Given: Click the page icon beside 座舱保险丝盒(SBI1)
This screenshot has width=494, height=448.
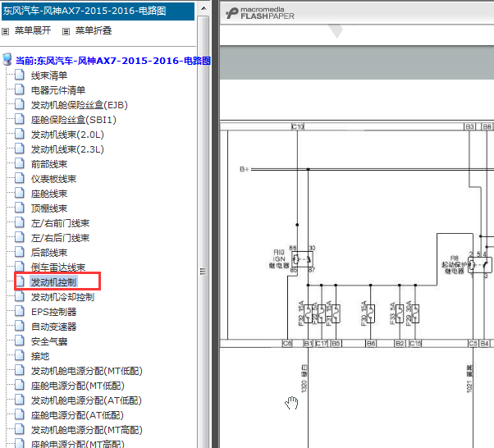Looking at the screenshot, I should [x=20, y=120].
